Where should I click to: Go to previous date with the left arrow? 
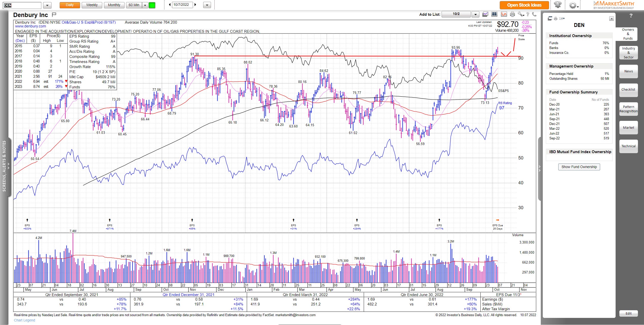(170, 5)
